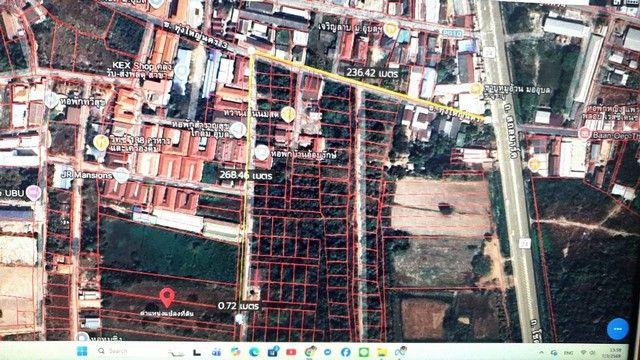Viewport: 640px width, 360px height.
Task: Open the Messenger taskbar icon
Action: [327, 352]
